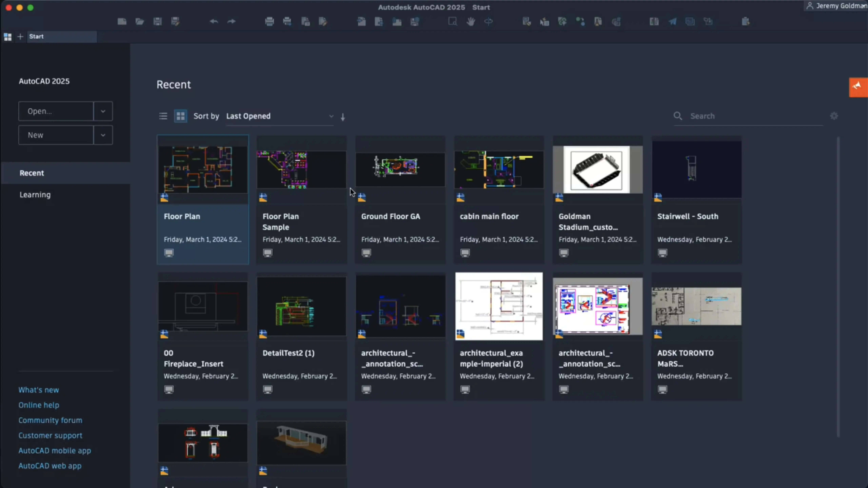Image resolution: width=868 pixels, height=488 pixels.
Task: Click the Online help link
Action: coord(39,405)
